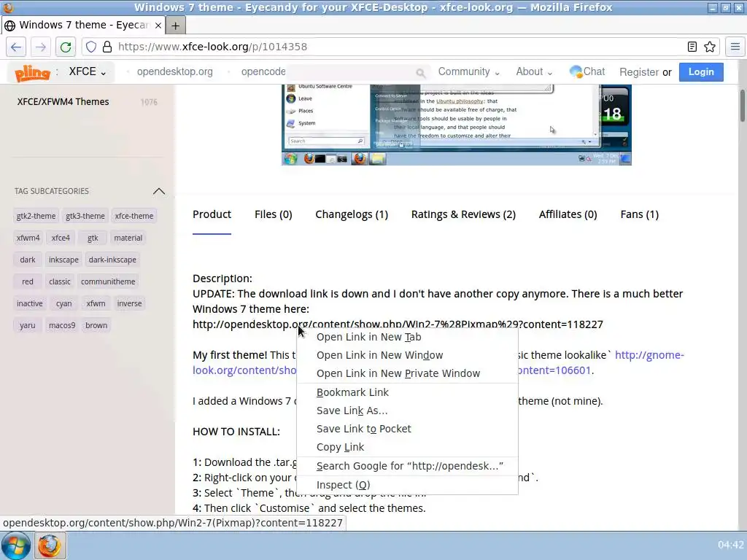Choose Open Link in New Tab
This screenshot has width=747, height=560.
point(407,337)
